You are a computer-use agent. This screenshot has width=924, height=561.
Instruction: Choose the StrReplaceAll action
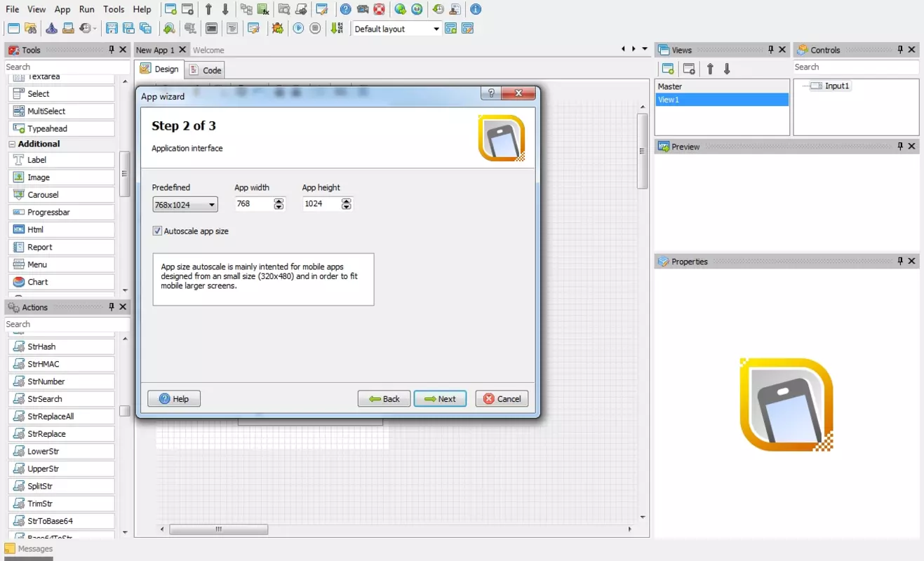tap(62, 417)
